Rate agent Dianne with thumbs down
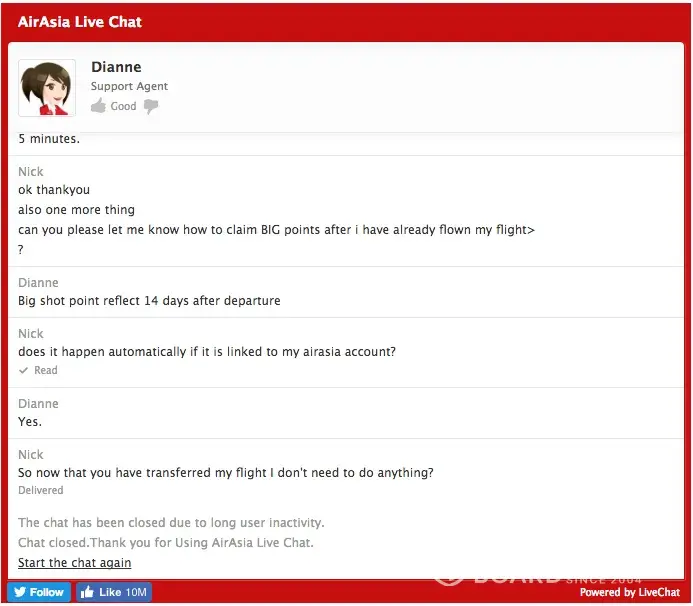The width and height of the screenshot is (693, 606). (151, 107)
